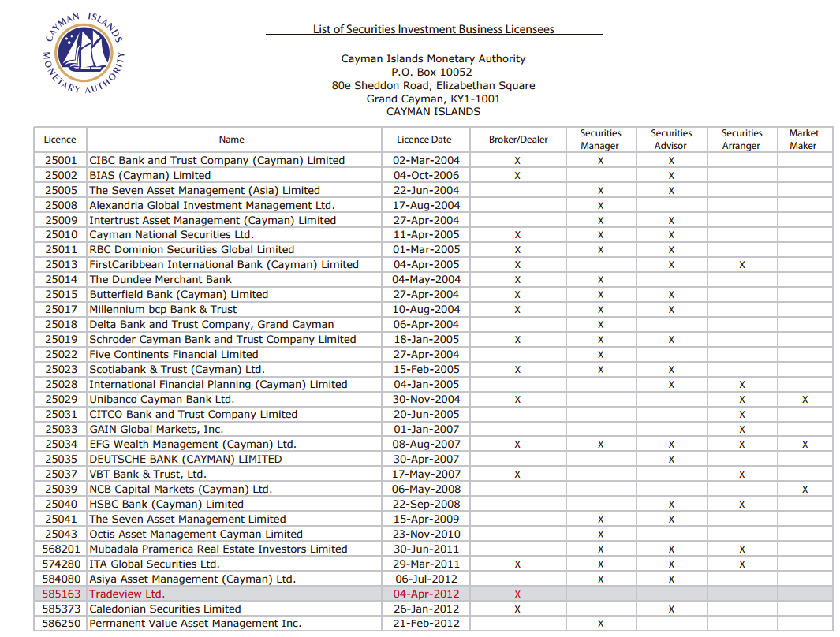The height and width of the screenshot is (637, 840).
Task: Click licence number 25005
Action: point(61,191)
